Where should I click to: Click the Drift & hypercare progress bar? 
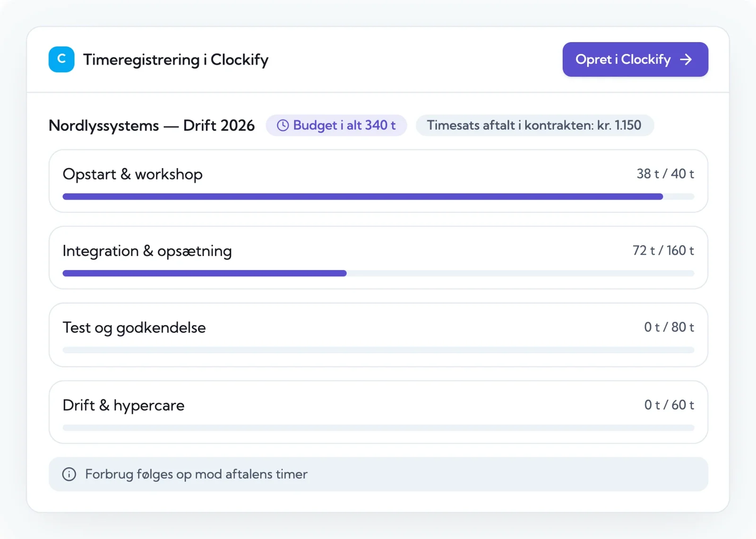(x=378, y=428)
